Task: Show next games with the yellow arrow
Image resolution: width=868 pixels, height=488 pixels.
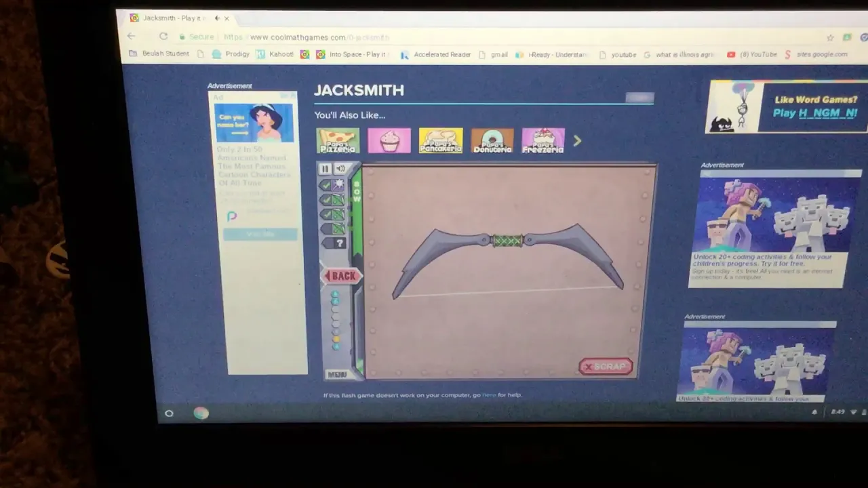Action: pos(577,141)
